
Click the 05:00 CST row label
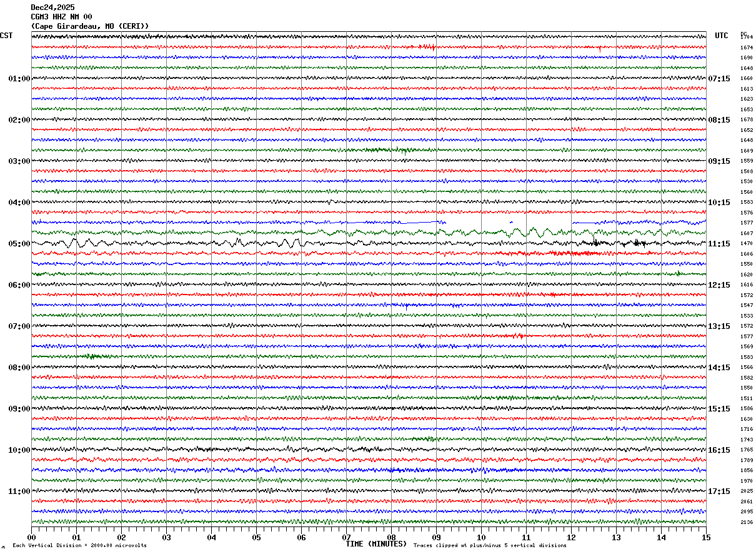tap(19, 244)
